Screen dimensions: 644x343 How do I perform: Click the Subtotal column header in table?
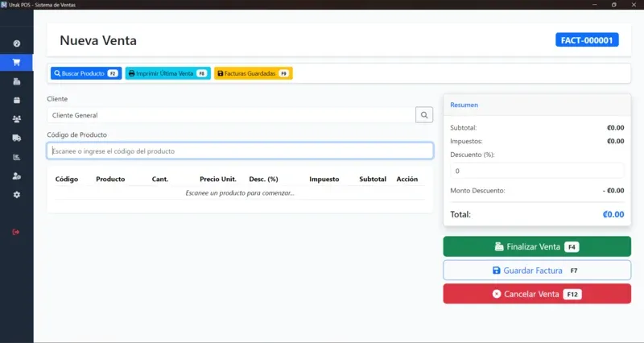coord(373,179)
